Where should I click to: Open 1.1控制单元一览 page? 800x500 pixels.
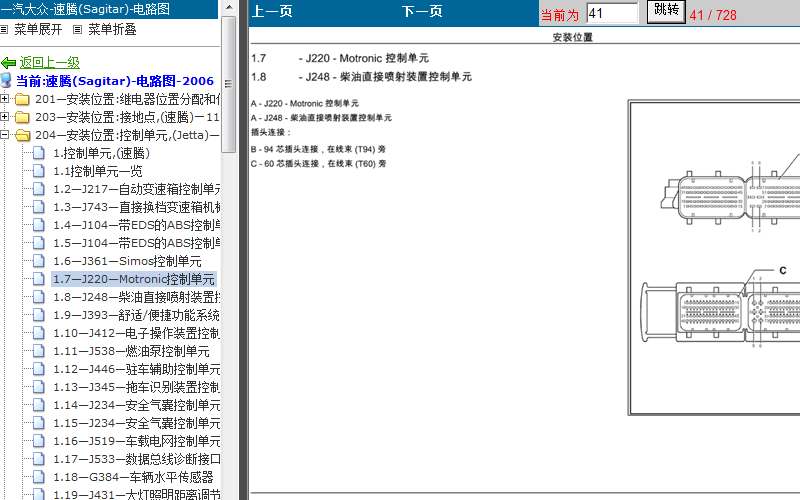point(97,171)
